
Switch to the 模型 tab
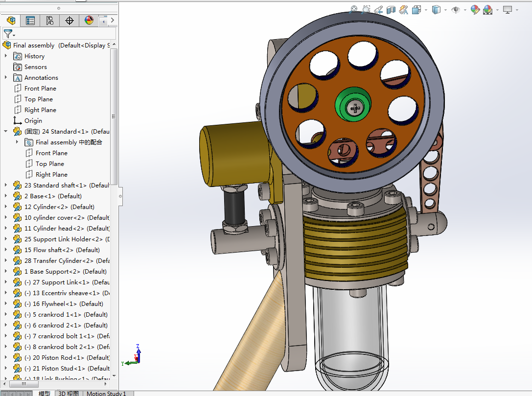click(44, 393)
